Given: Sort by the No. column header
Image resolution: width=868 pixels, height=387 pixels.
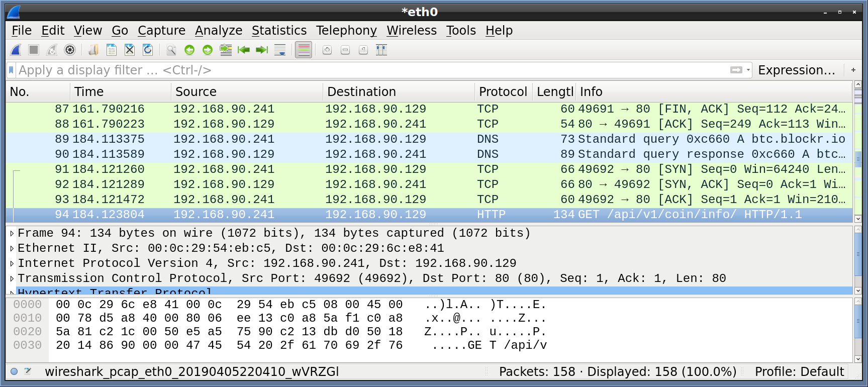Looking at the screenshot, I should pyautogui.click(x=38, y=91).
